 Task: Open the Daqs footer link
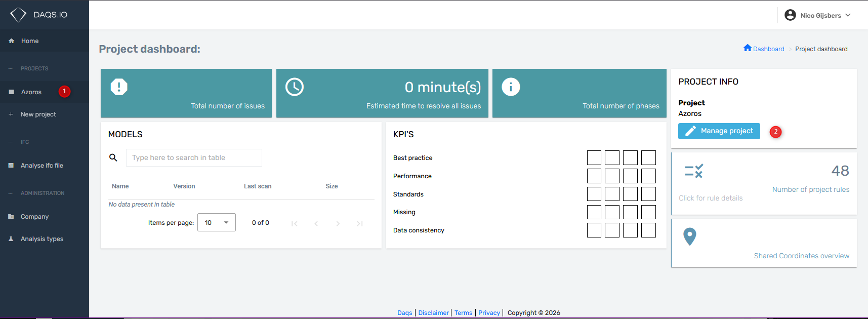click(x=405, y=313)
